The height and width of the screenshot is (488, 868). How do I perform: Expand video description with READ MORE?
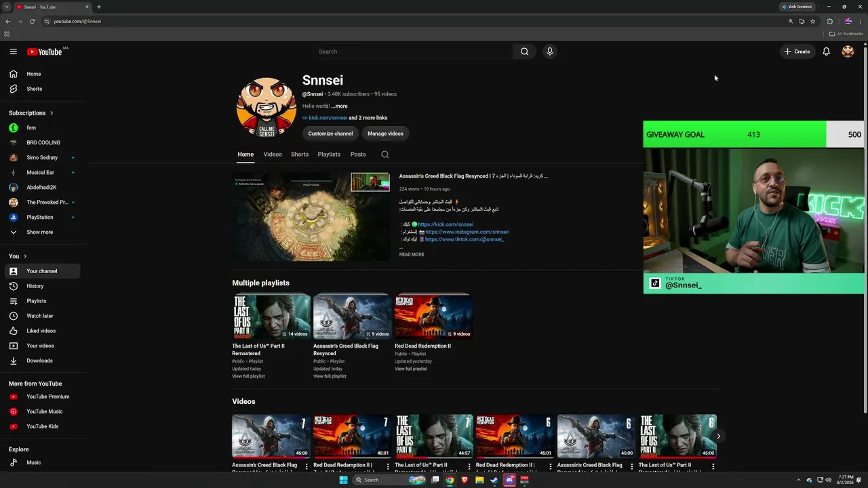tap(412, 254)
